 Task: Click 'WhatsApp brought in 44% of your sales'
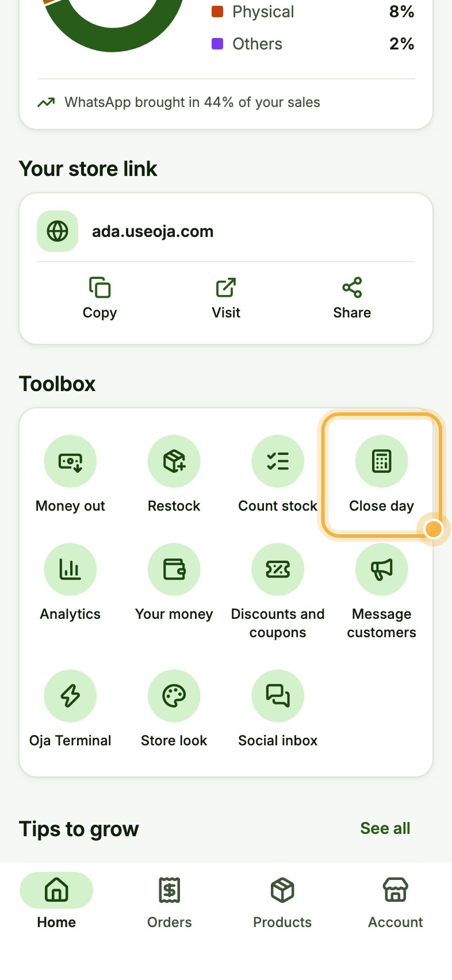[x=192, y=102]
